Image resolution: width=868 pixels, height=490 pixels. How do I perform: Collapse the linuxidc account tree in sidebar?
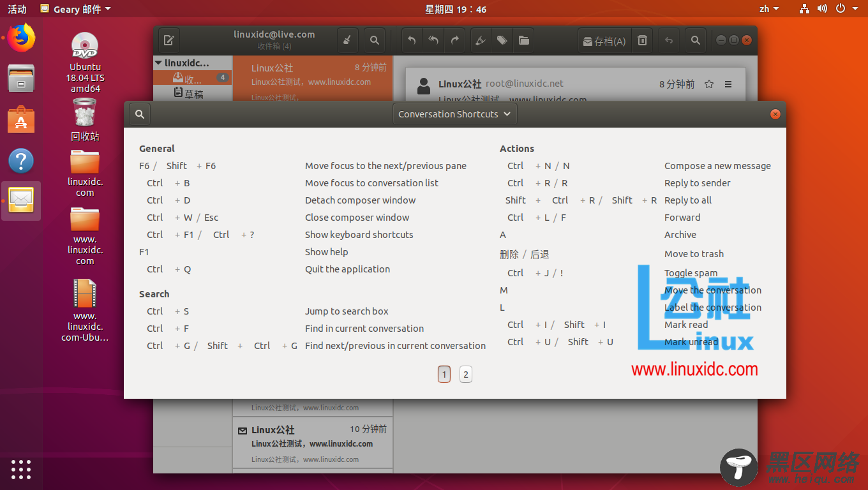pyautogui.click(x=159, y=63)
